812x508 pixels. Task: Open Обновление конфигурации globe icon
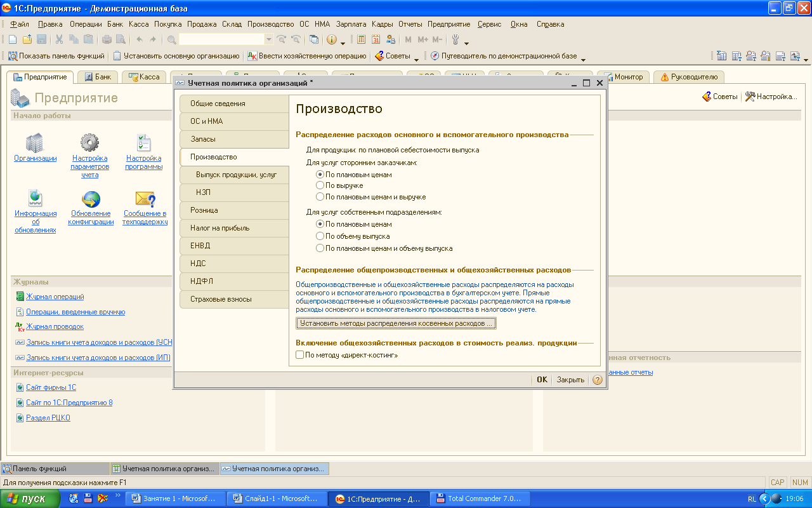coord(91,199)
